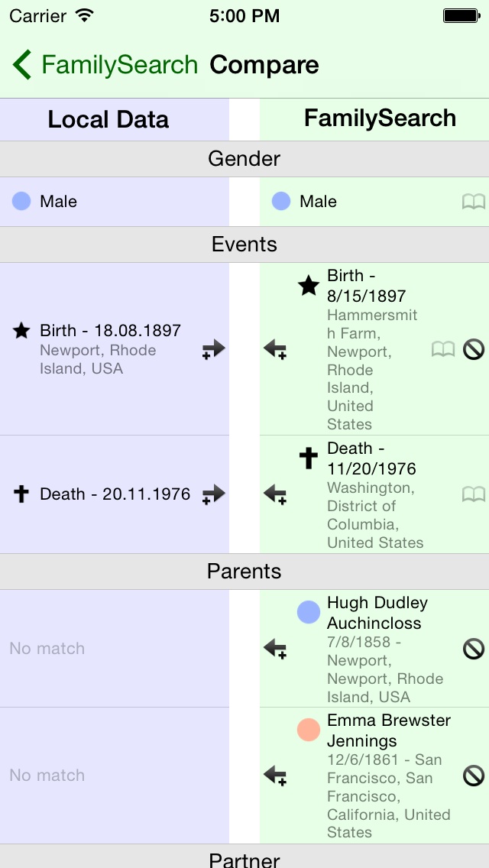Copy local Death event to FamilySearch
489x868 pixels.
coord(213,494)
